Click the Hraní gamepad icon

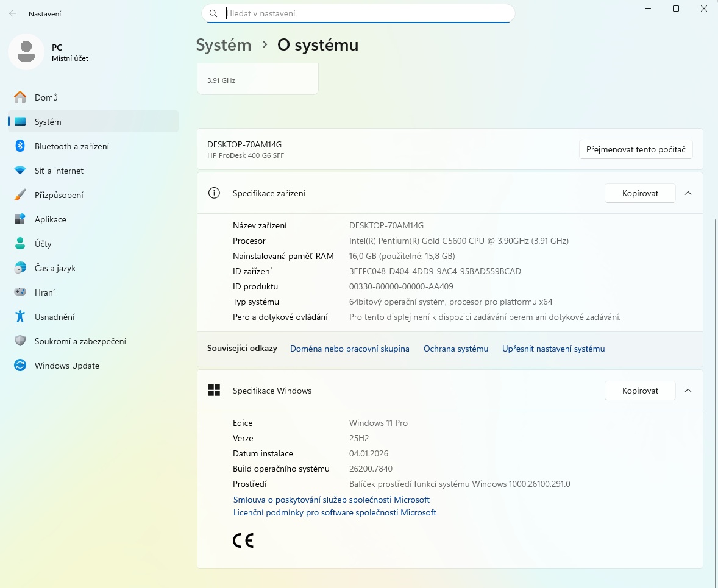[20, 292]
